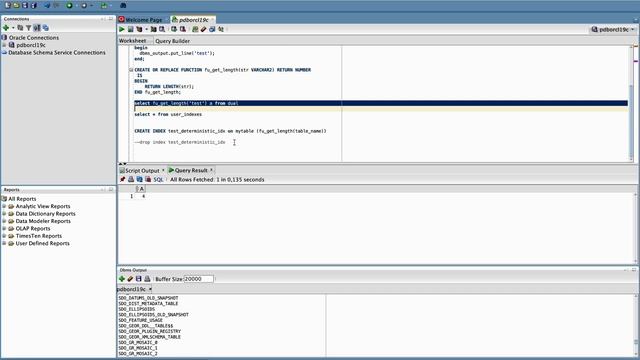Click the New file icon in main toolbar

[7, 5]
